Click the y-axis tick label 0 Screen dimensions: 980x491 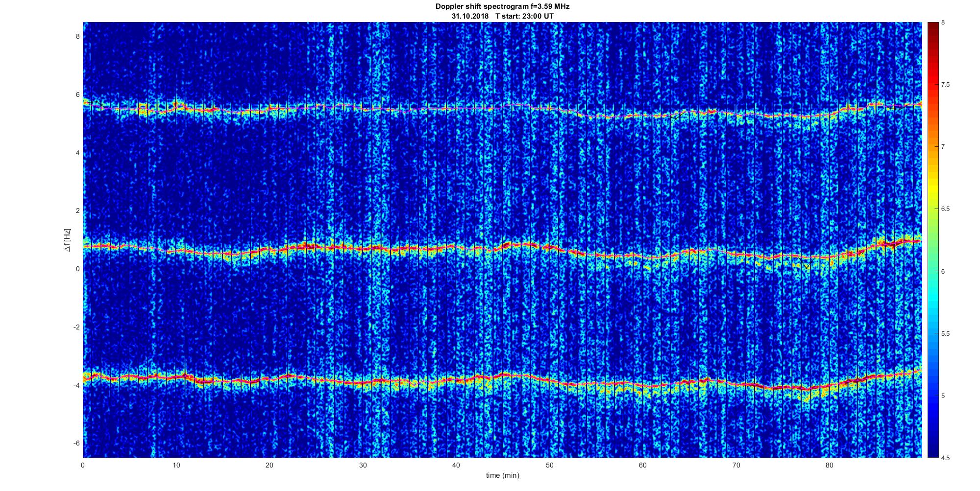(x=77, y=269)
